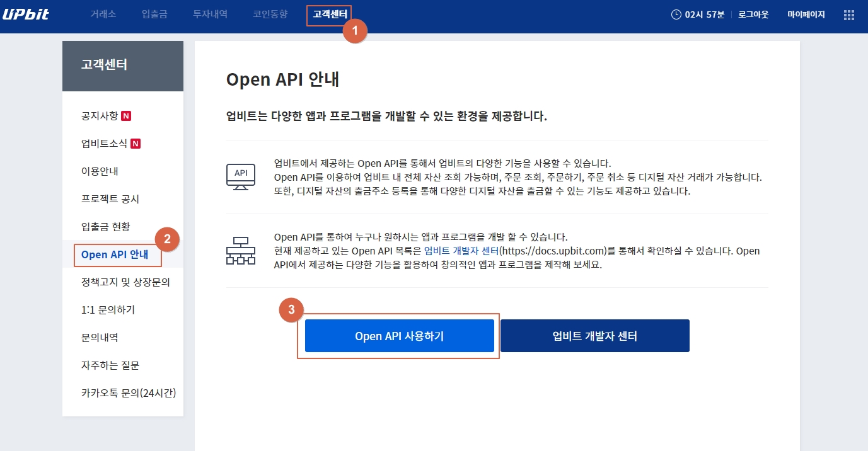Click the 02시 57분 session timer
The image size is (868, 451).
click(x=705, y=14)
